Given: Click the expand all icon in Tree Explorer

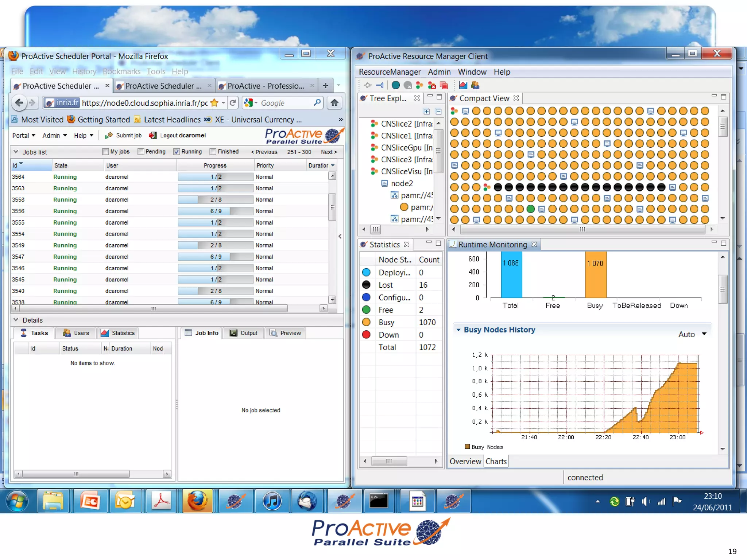Looking at the screenshot, I should click(426, 111).
